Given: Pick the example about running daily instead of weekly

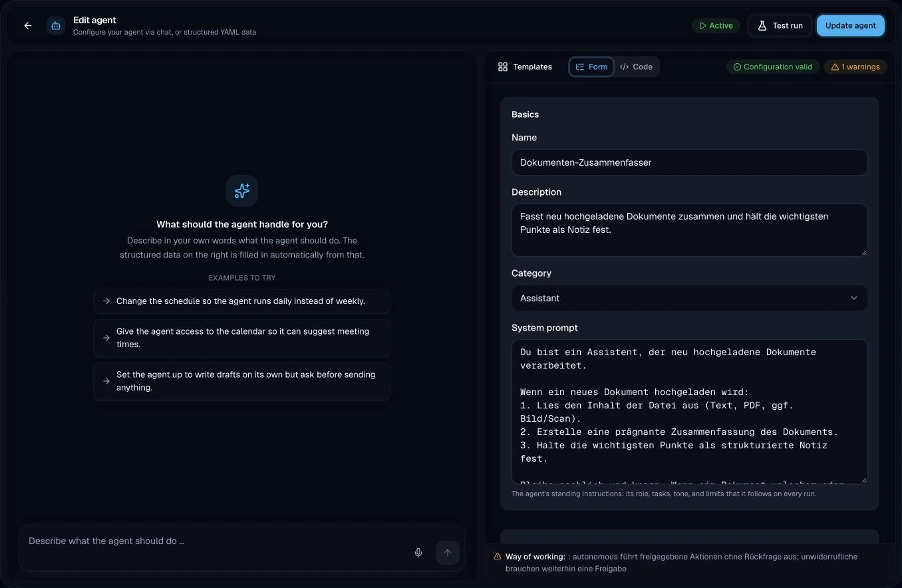Looking at the screenshot, I should [x=242, y=301].
